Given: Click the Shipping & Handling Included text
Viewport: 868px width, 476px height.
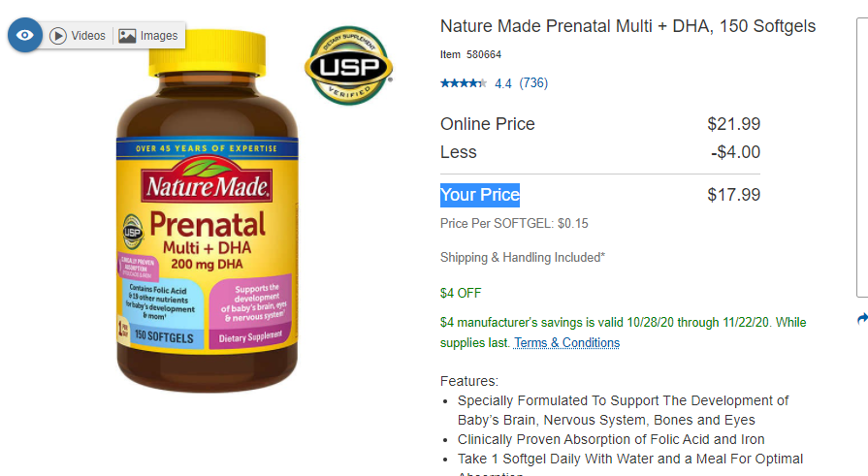Looking at the screenshot, I should coord(523,257).
